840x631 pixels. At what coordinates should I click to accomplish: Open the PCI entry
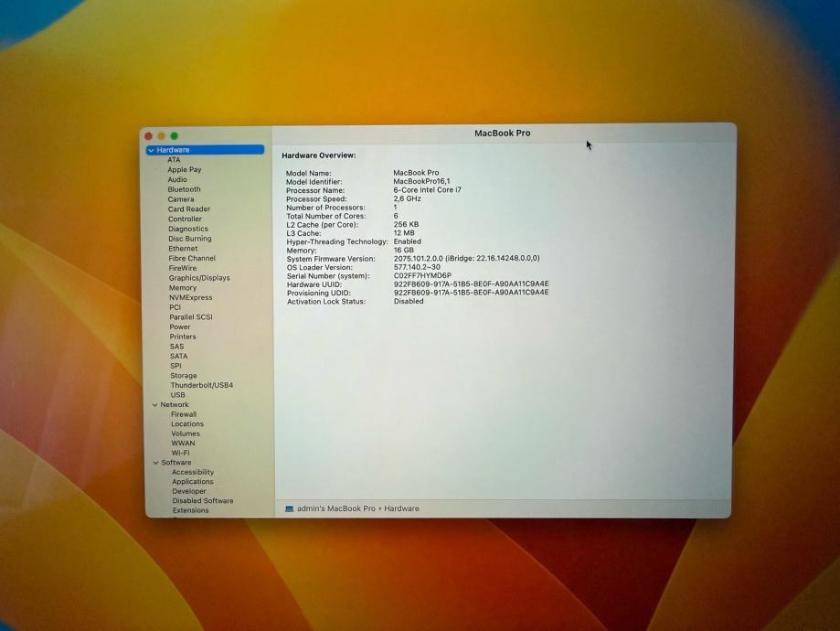pyautogui.click(x=175, y=307)
